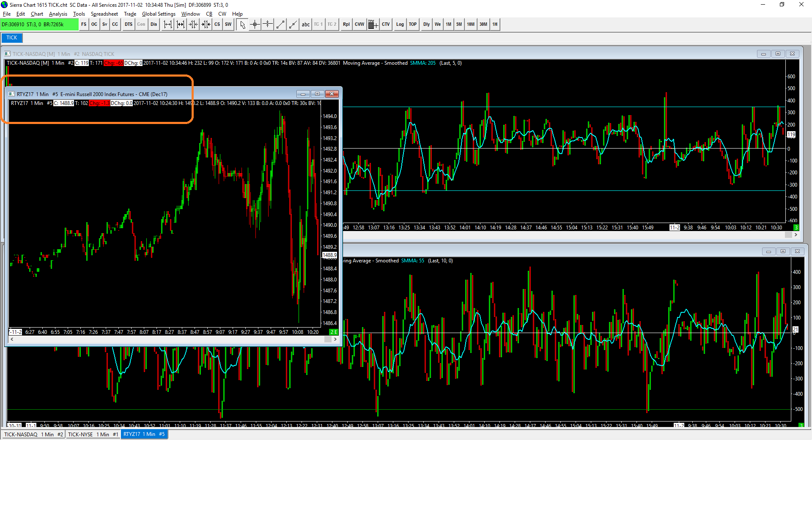Viewport: 812px width, 518px height.
Task: Select the pointer cursor tool
Action: click(x=242, y=25)
